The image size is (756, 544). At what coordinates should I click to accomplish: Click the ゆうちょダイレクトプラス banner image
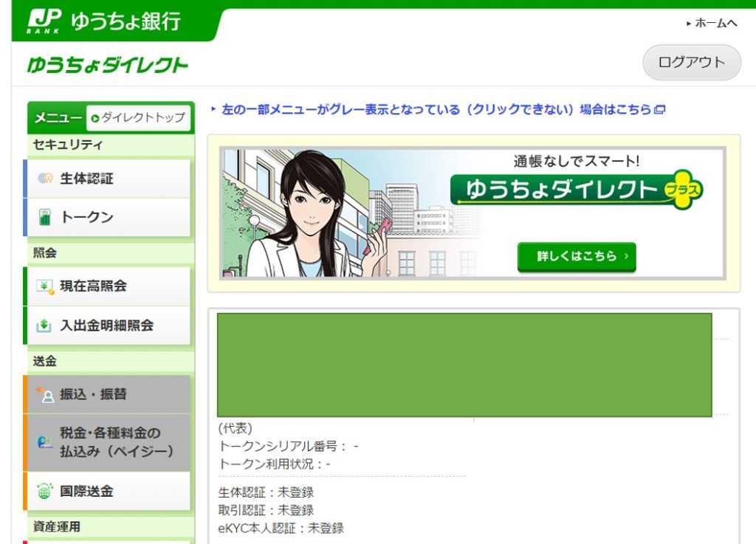(472, 213)
